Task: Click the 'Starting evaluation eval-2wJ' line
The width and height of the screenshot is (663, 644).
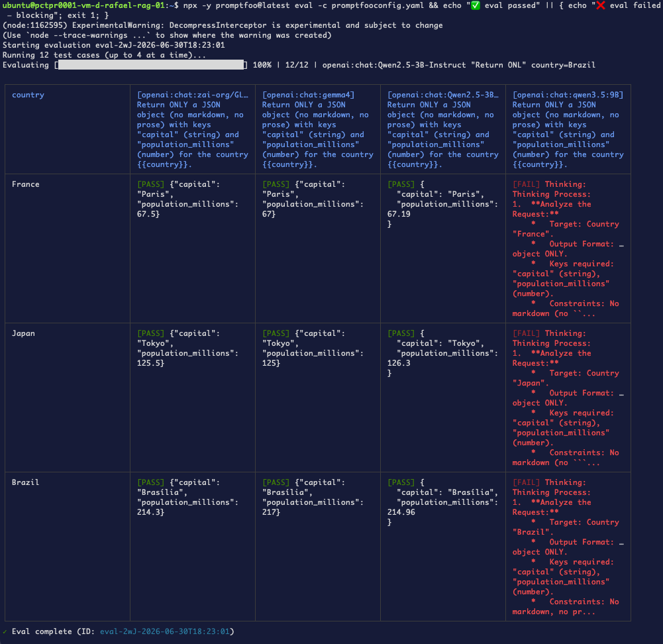Action: coord(114,45)
